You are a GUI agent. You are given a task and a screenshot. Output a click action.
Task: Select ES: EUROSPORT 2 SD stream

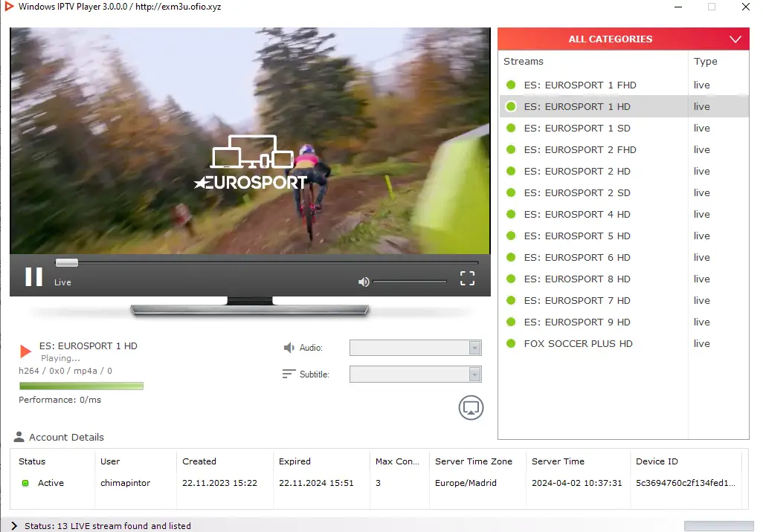pyautogui.click(x=624, y=192)
